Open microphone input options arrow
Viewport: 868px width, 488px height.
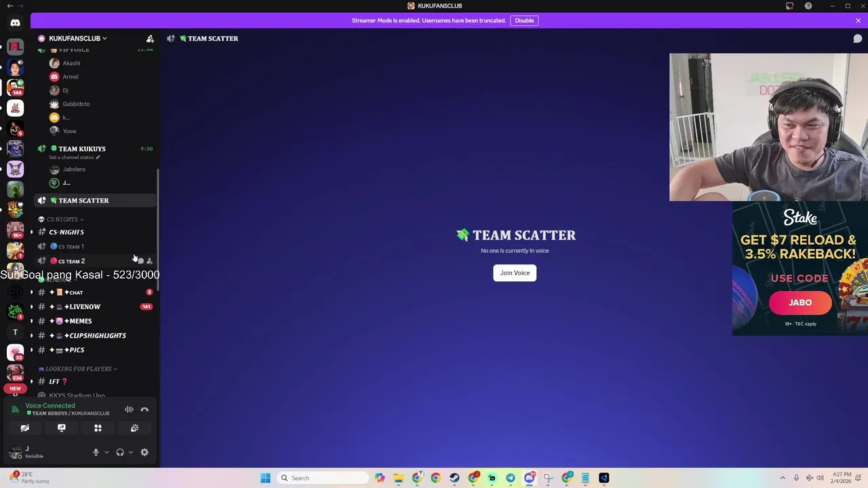106,452
